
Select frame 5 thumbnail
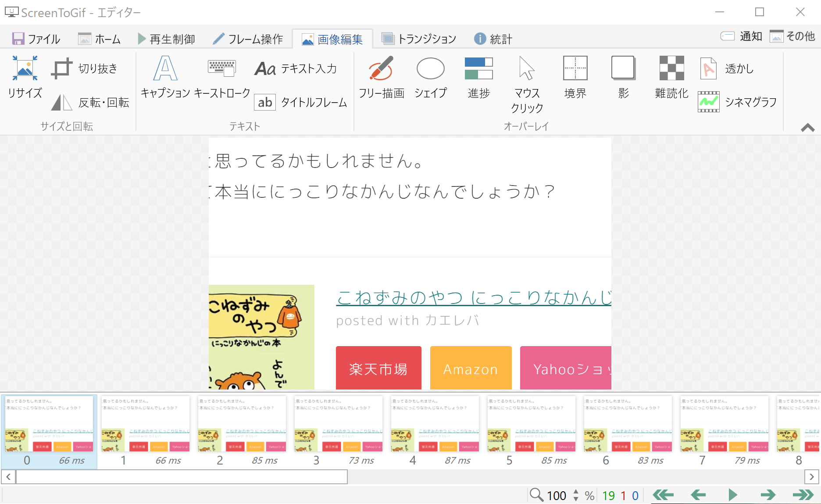(532, 432)
